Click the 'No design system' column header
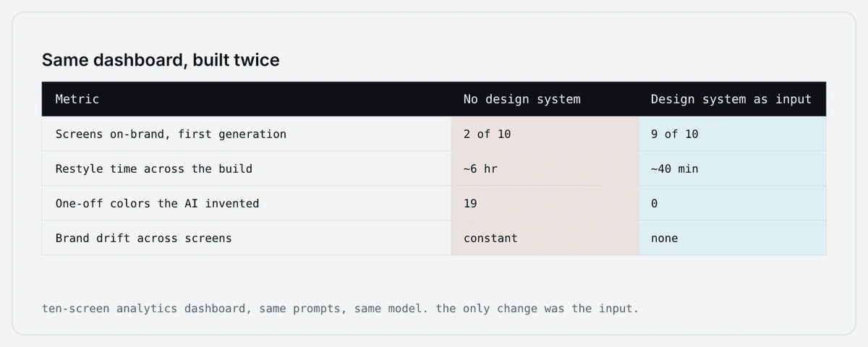 pos(522,99)
